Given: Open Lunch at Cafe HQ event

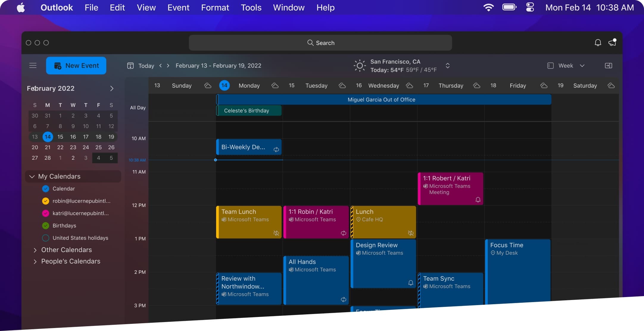Looking at the screenshot, I should 383,222.
